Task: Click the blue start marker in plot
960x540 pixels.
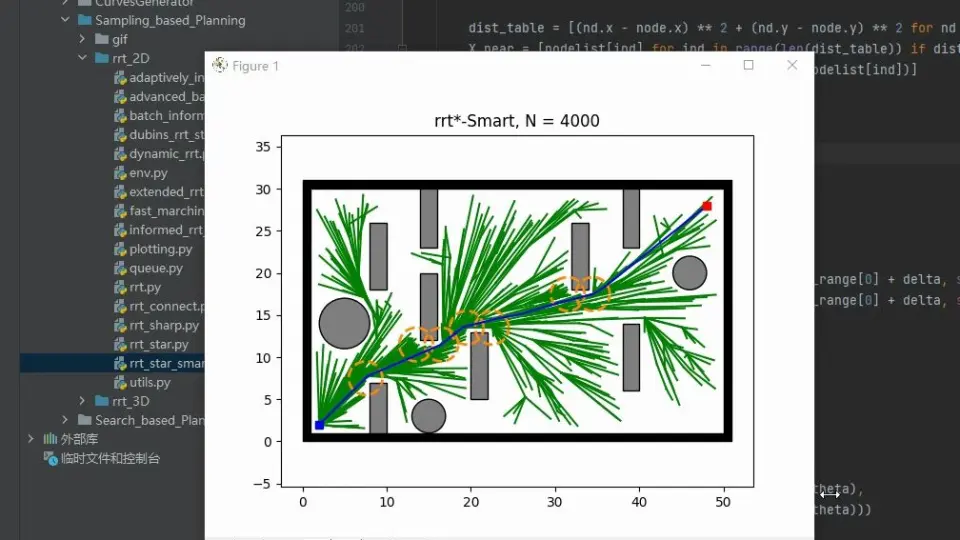Action: (319, 425)
